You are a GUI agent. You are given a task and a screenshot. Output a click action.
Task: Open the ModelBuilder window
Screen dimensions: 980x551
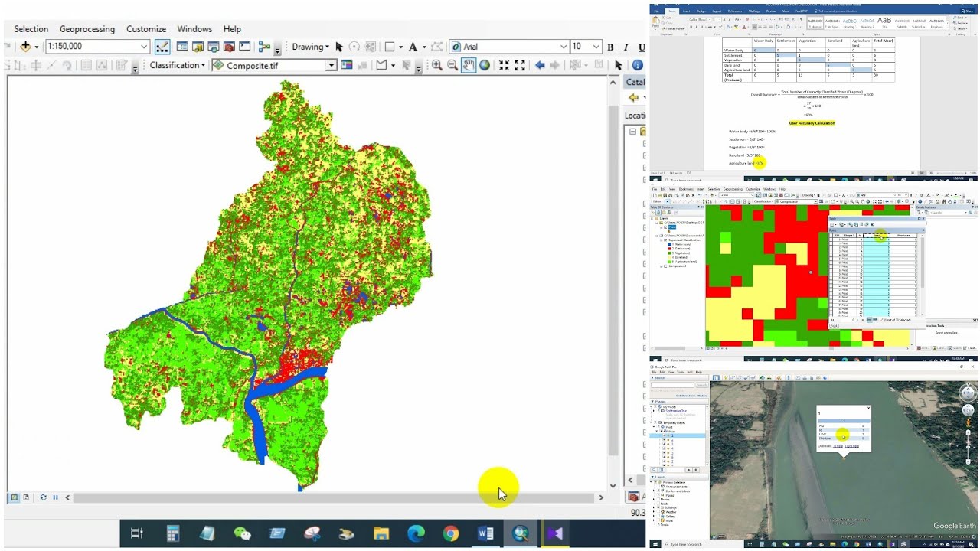265,47
